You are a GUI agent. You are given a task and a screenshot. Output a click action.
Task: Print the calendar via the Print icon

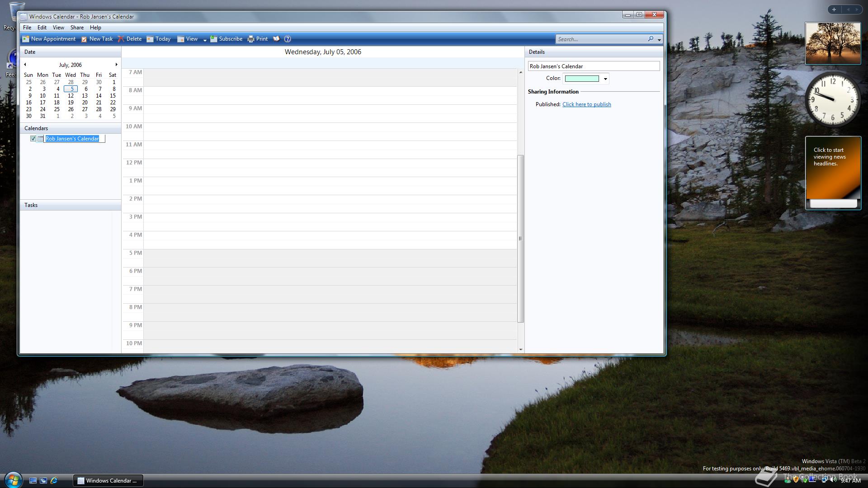[x=251, y=39]
